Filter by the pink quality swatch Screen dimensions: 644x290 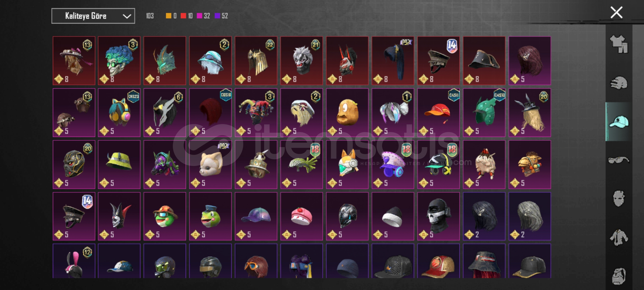click(x=199, y=16)
